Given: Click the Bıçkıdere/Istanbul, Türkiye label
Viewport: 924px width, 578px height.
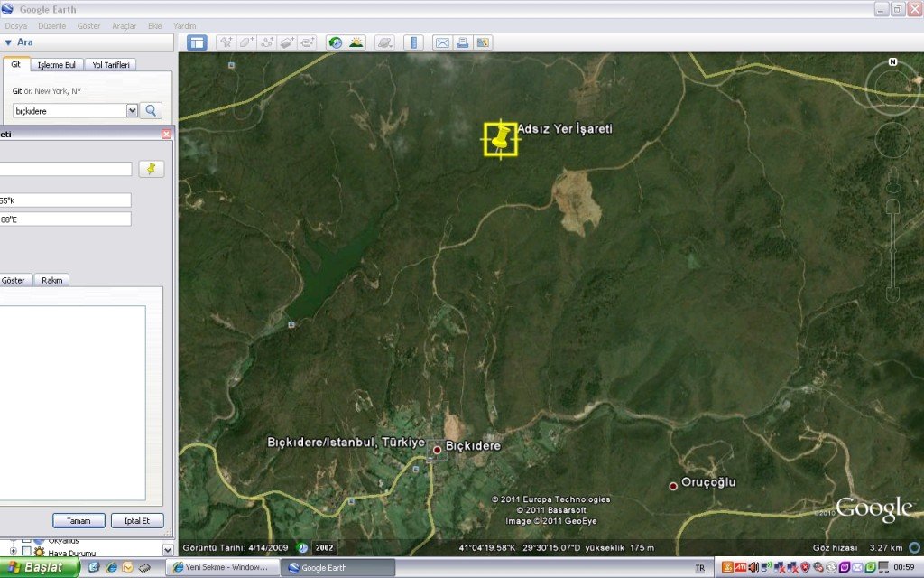Looking at the screenshot, I should point(346,443).
